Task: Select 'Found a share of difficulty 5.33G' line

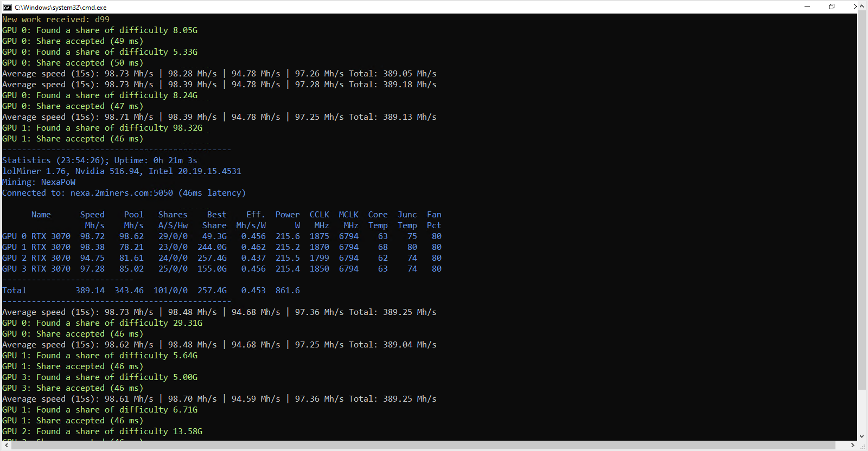Action: coord(100,52)
